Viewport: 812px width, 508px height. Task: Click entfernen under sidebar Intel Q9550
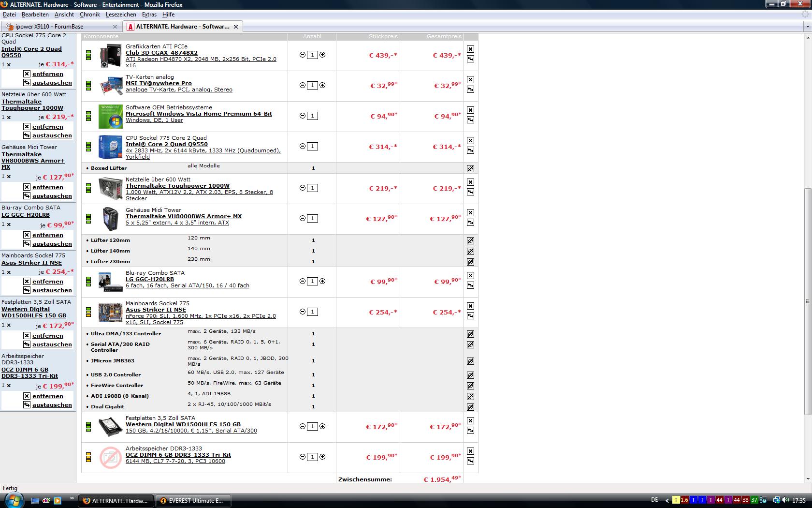[x=48, y=74]
